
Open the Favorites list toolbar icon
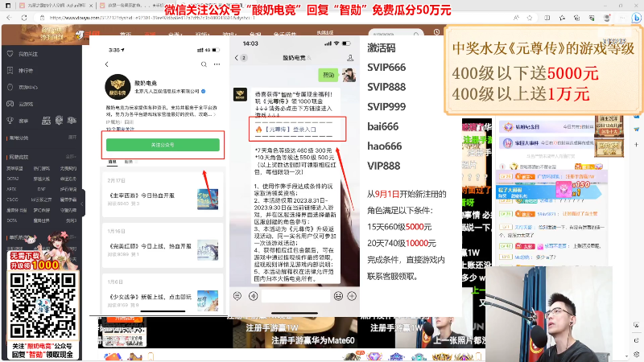[562, 18]
